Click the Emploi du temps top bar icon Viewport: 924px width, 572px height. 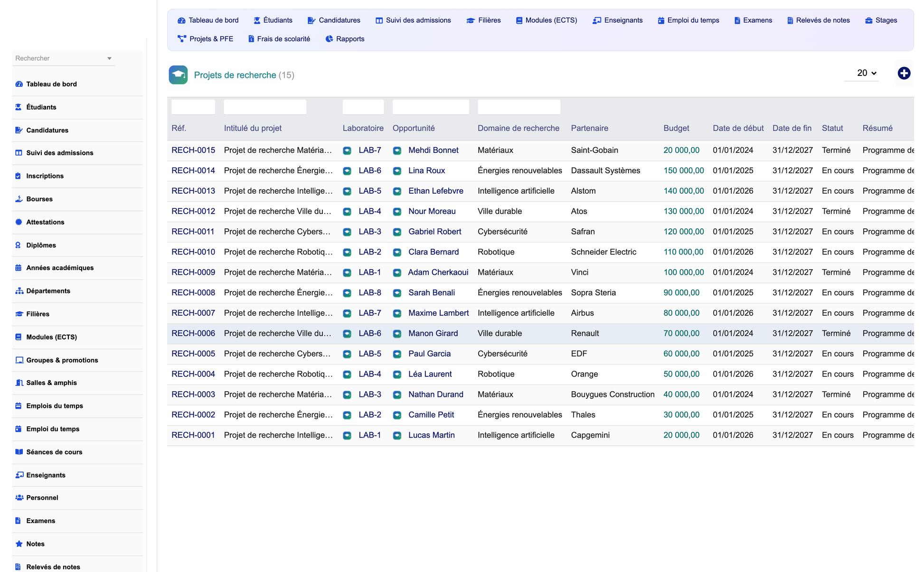[661, 20]
